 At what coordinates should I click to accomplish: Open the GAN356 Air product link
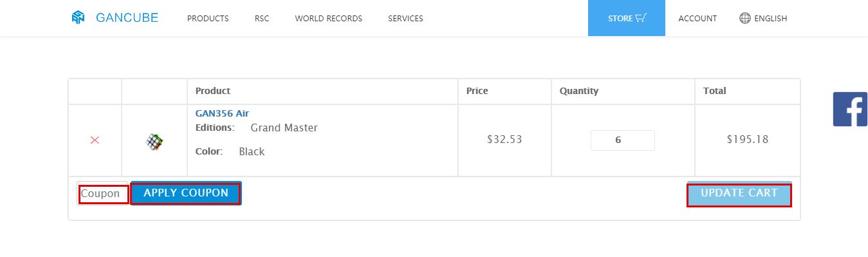point(222,113)
